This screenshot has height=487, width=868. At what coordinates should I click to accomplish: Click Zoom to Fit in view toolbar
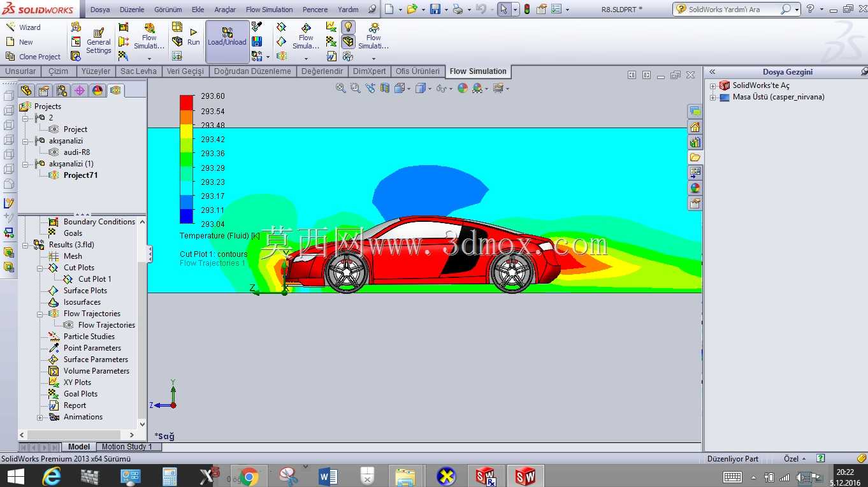pos(341,88)
